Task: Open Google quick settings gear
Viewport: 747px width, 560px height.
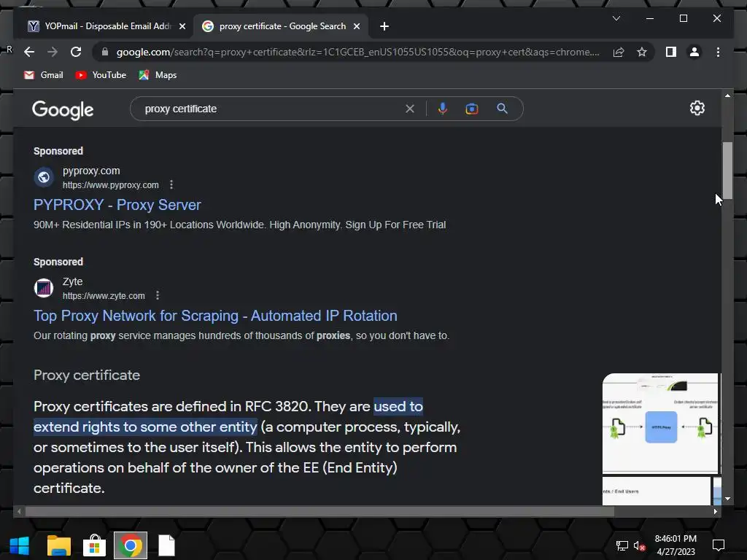Action: coord(697,108)
